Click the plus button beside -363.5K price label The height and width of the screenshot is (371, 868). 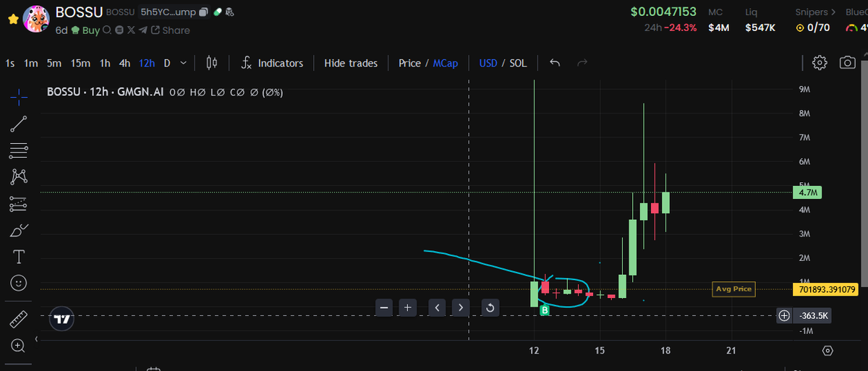pyautogui.click(x=784, y=315)
